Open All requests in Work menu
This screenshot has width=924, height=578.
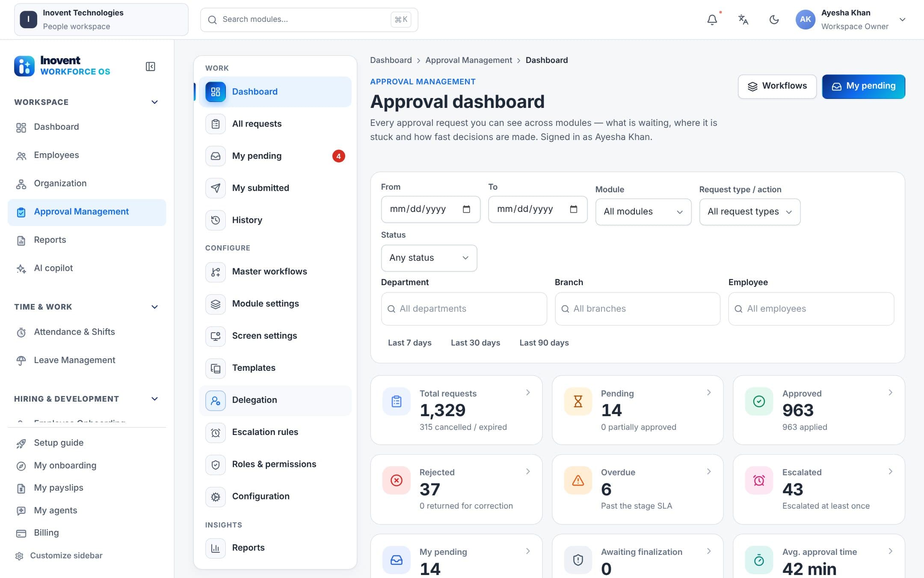(x=275, y=124)
